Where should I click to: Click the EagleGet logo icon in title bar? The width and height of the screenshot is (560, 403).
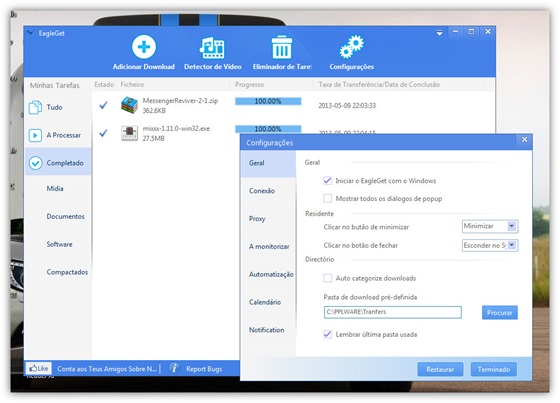click(30, 33)
